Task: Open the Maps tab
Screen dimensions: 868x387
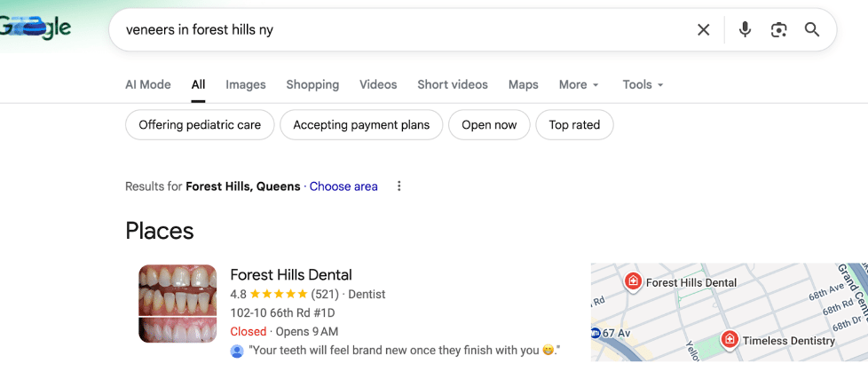Action: (x=524, y=85)
